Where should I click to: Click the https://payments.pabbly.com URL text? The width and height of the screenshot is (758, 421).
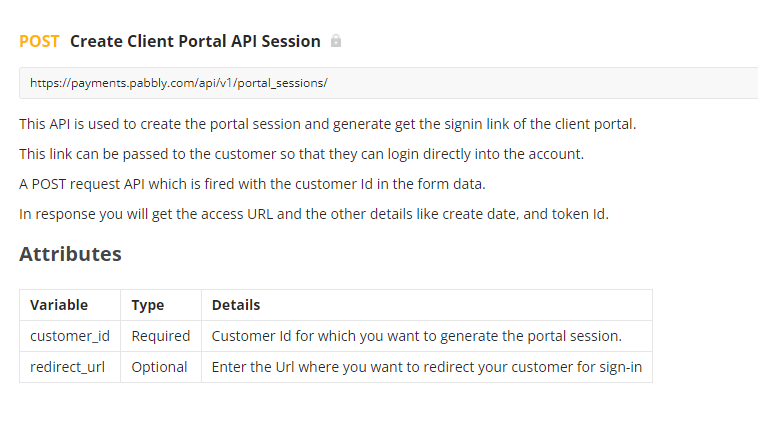tap(179, 83)
